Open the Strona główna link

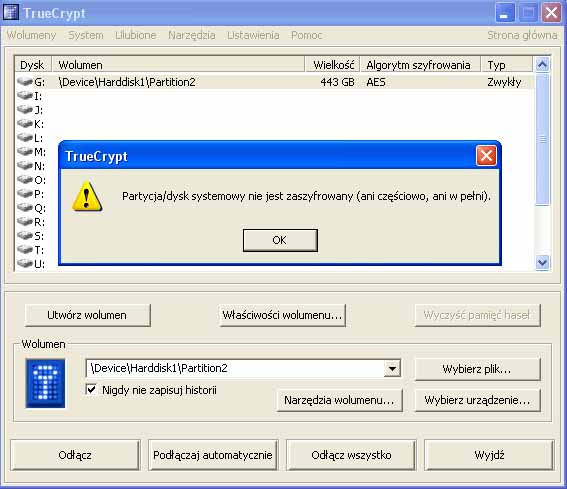click(522, 35)
